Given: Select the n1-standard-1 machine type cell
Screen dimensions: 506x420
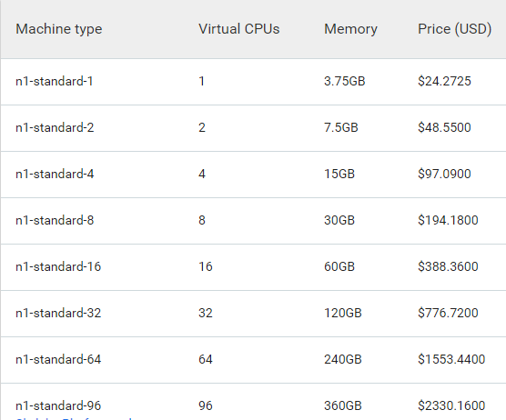Looking at the screenshot, I should click(55, 81).
